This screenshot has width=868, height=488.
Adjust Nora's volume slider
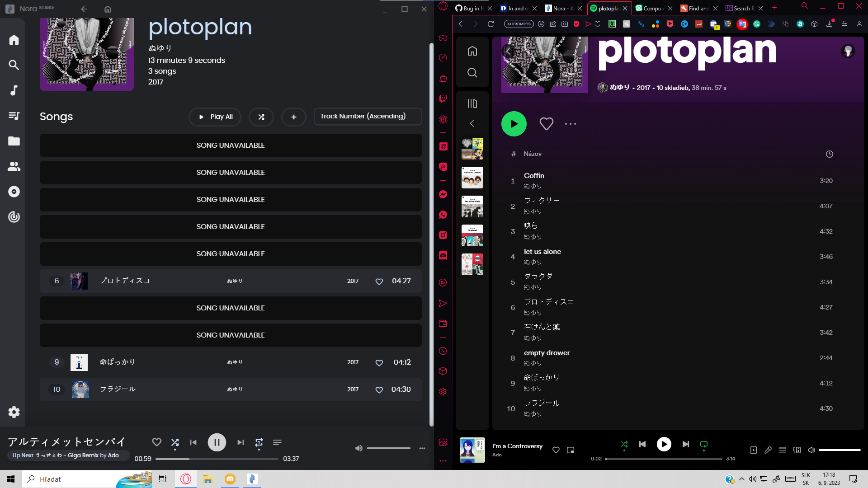(388, 448)
